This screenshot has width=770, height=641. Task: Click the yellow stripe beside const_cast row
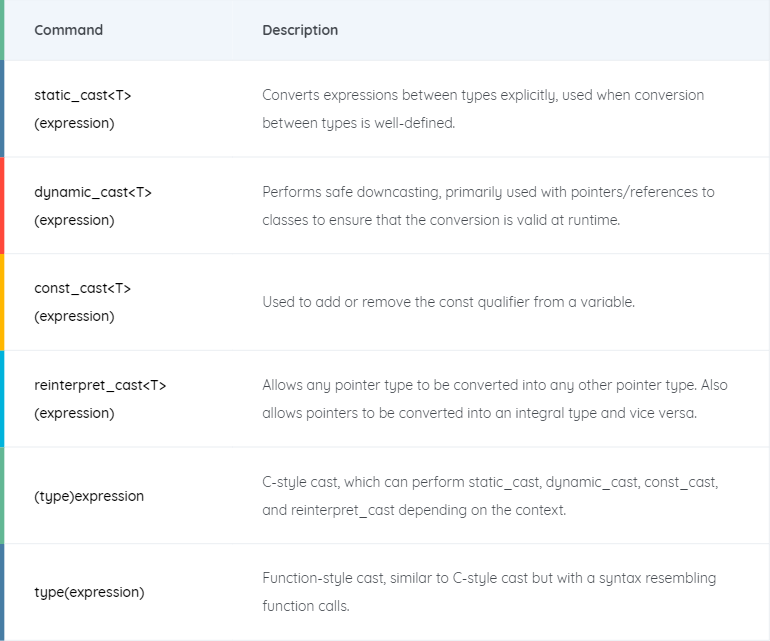pyautogui.click(x=2, y=302)
